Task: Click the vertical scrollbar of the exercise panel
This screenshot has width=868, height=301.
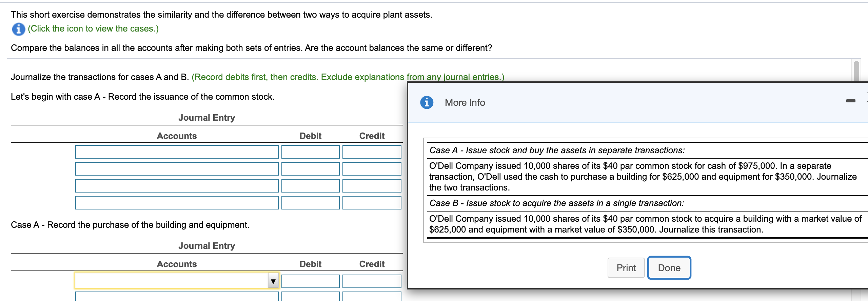Action: pos(856,71)
